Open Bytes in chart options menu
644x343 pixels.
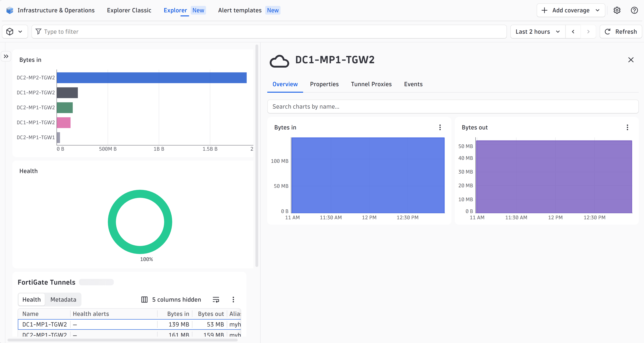click(x=440, y=128)
